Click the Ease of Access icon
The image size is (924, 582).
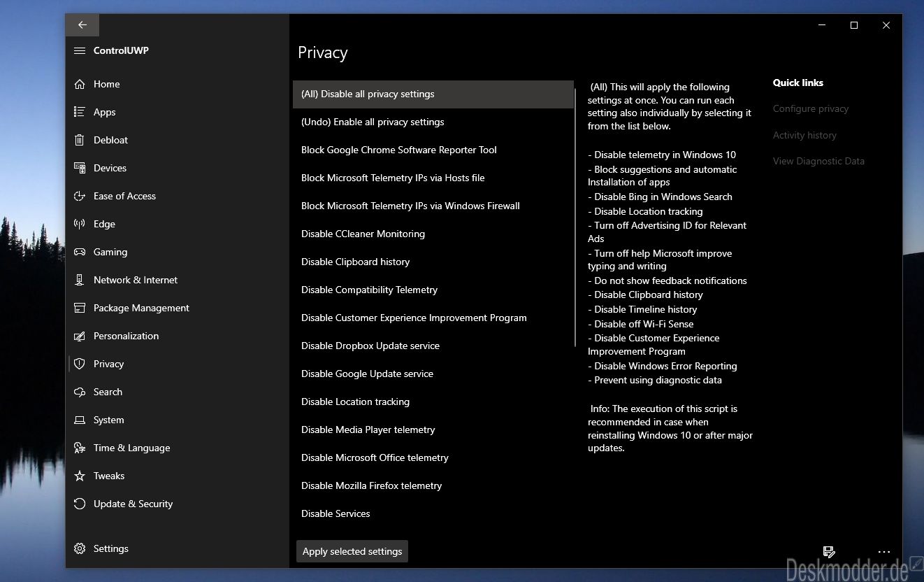pyautogui.click(x=80, y=196)
